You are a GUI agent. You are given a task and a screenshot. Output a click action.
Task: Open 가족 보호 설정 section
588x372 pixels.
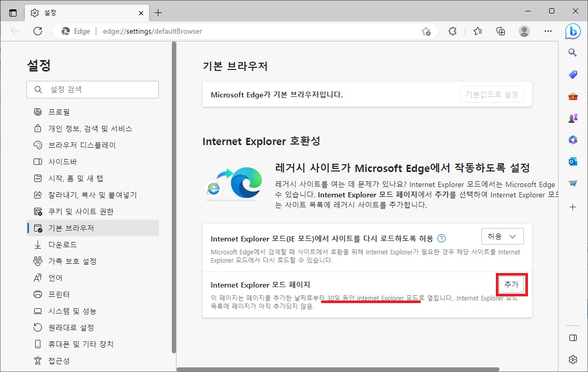(93, 261)
